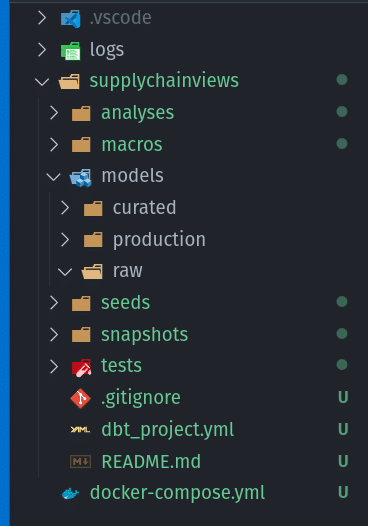368x526 pixels.
Task: Collapse the supplychainviews folder chevron
Action: point(42,82)
